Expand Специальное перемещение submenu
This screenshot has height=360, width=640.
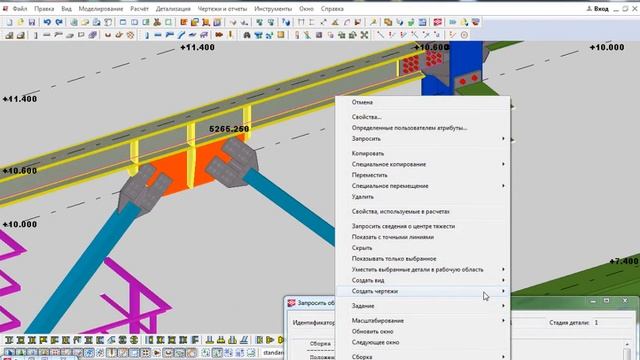point(423,186)
